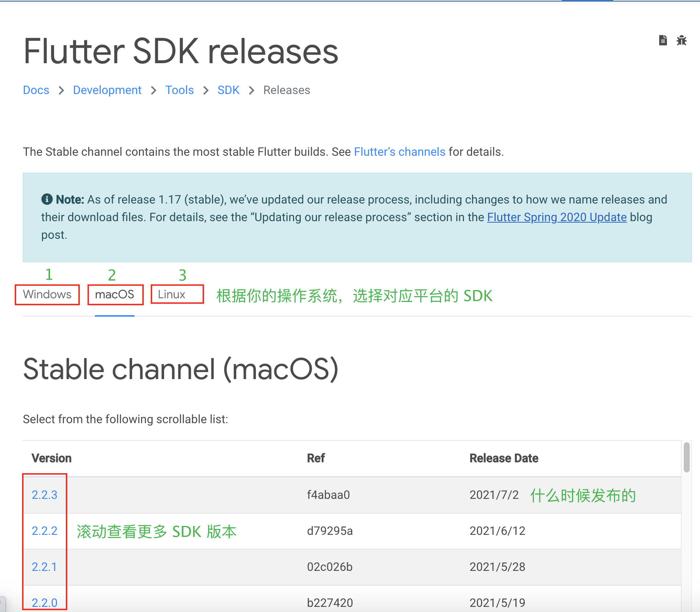Click release date 2021/6/12

click(497, 531)
